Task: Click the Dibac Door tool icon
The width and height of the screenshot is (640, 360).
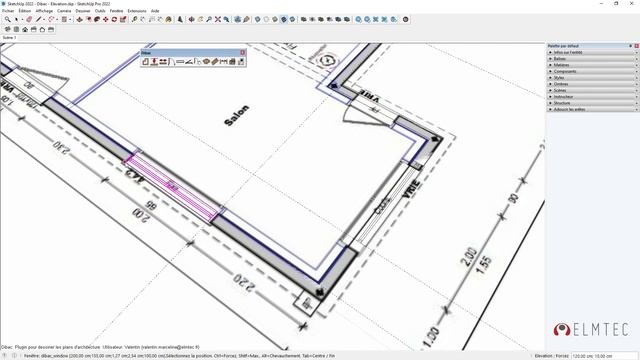Action: tap(171, 62)
